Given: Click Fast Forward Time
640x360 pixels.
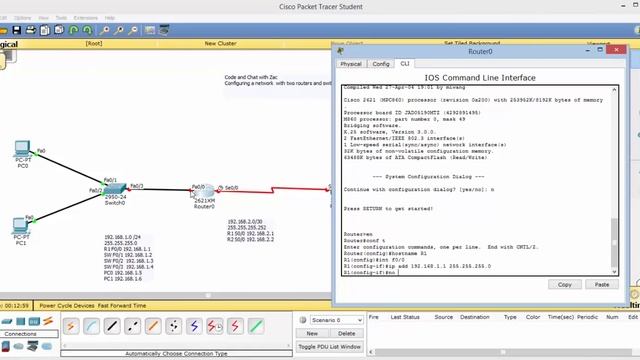Looking at the screenshot, I should (x=122, y=305).
